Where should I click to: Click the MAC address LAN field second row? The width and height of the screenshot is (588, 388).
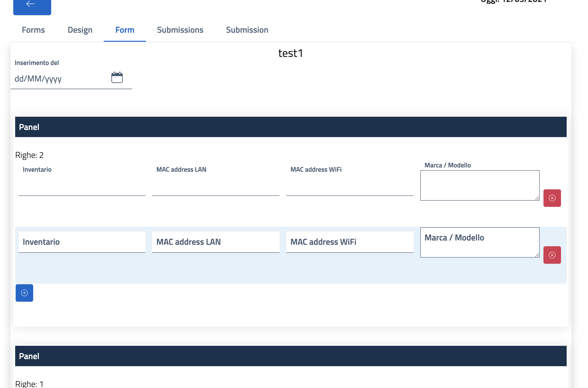tap(216, 242)
